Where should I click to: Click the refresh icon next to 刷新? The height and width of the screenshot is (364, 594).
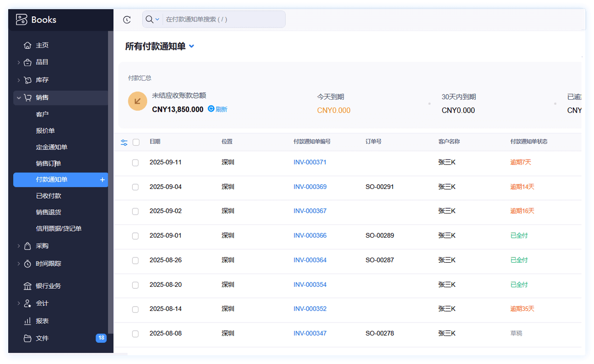pos(211,109)
